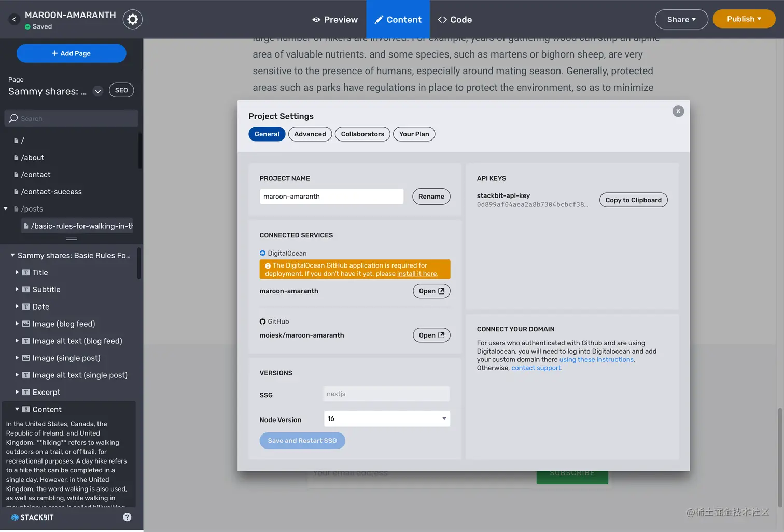Screen dimensions: 784x532
Task: Click the GitHub octocat icon under Connected Services
Action: point(263,321)
